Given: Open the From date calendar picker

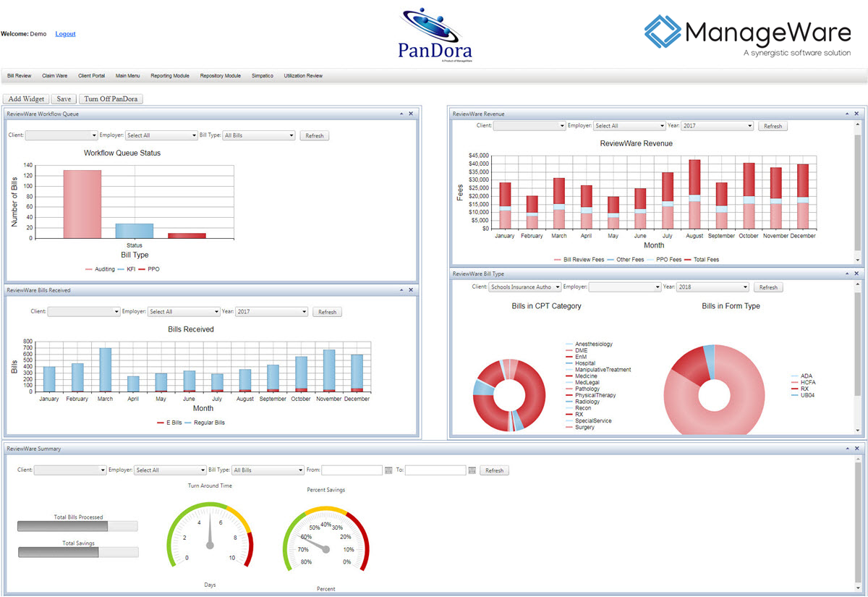Looking at the screenshot, I should point(388,470).
